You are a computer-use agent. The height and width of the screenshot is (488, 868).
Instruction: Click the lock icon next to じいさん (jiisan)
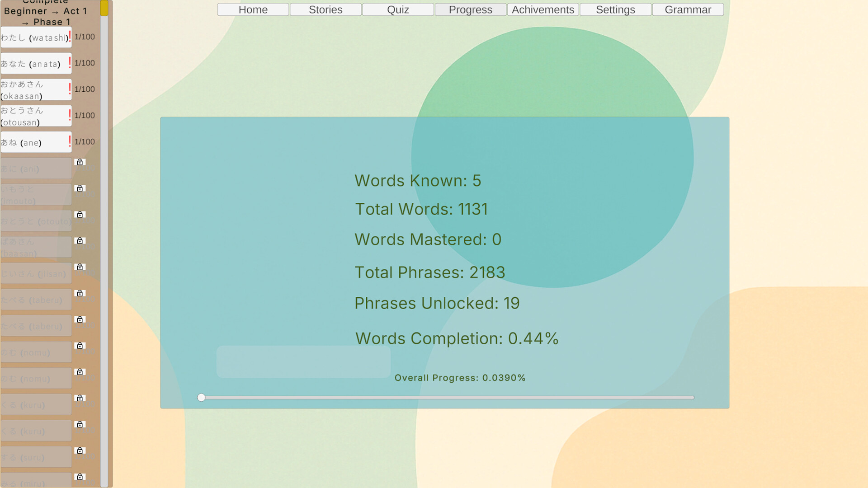coord(79,267)
